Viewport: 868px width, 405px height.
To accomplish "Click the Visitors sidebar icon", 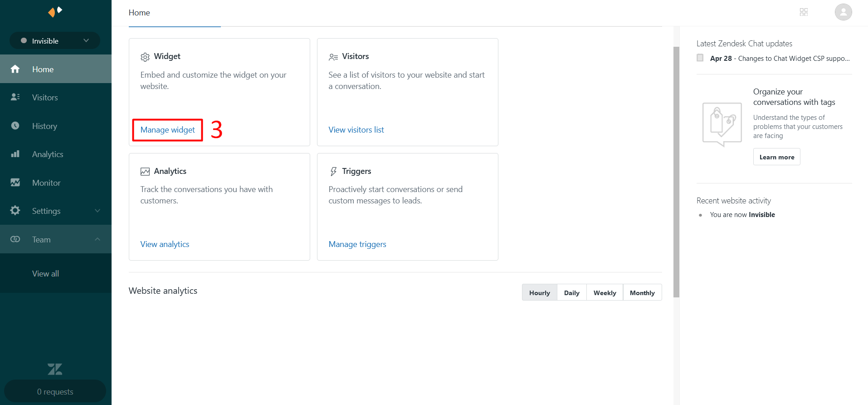I will point(15,97).
